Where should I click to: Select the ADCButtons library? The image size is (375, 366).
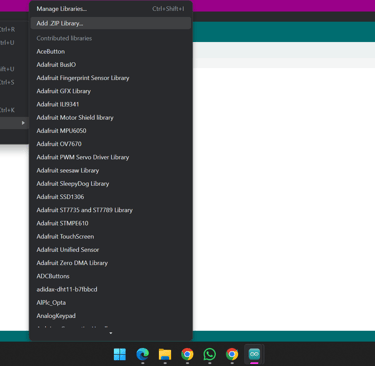[111, 276]
